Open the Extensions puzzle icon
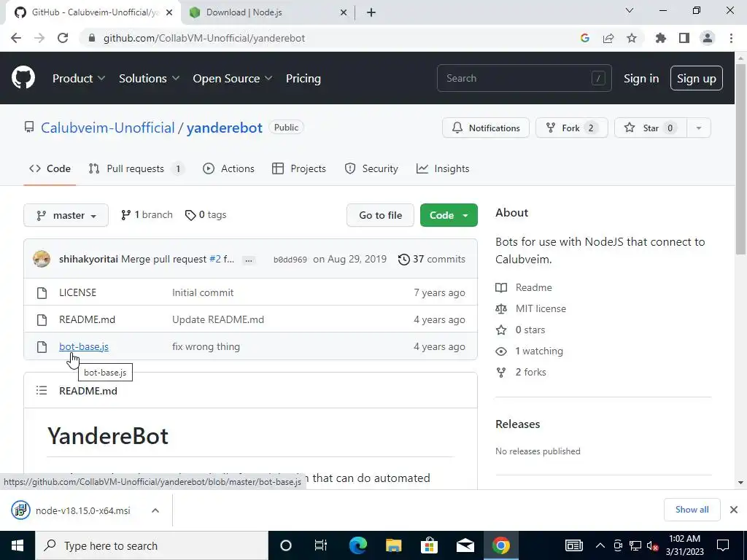The image size is (747, 560). (660, 38)
